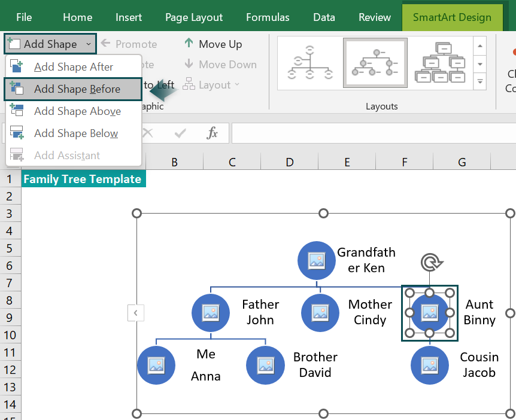Open the File tab
This screenshot has height=420, width=516.
coord(24,17)
